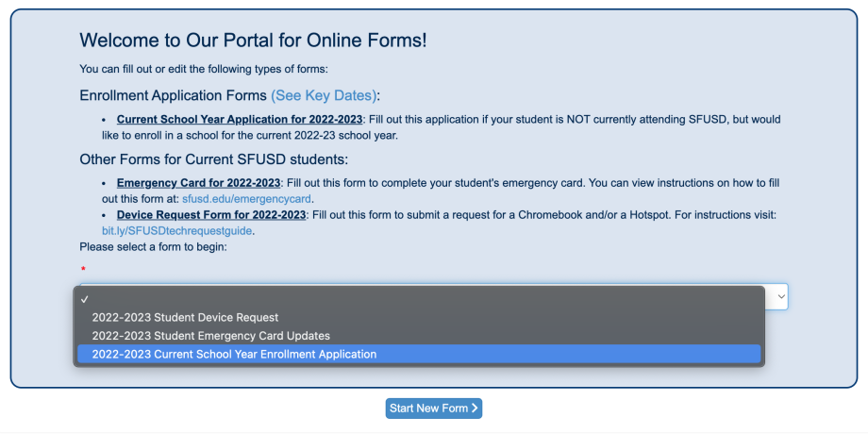868x434 pixels.
Task: Click the red required-field asterisk
Action: [82, 271]
